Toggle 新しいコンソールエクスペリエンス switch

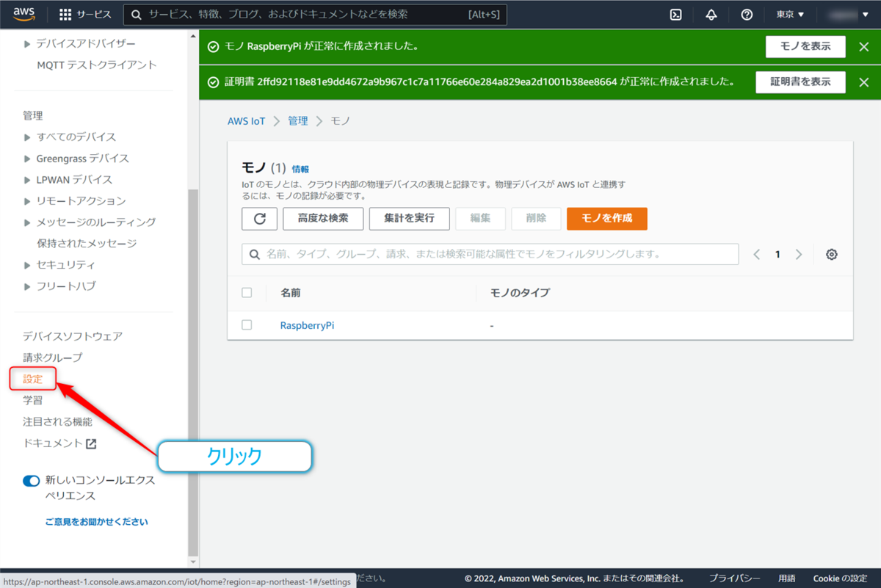coord(31,481)
